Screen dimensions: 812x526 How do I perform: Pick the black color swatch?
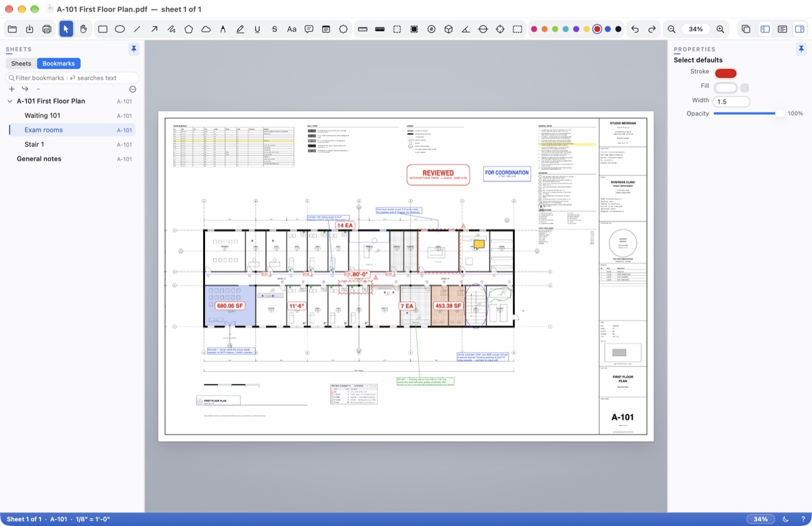618,29
